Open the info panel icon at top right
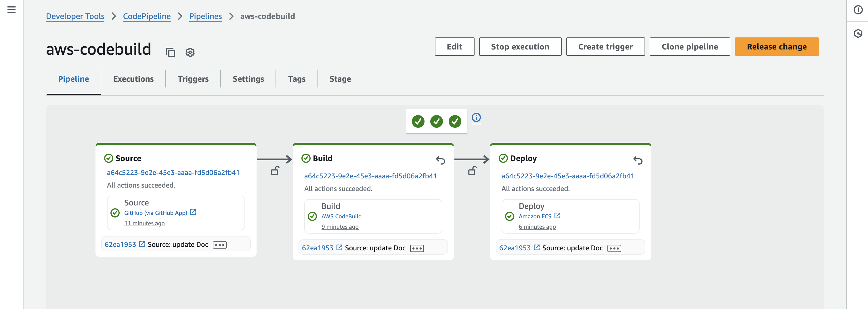This screenshot has width=868, height=309. coord(858,10)
